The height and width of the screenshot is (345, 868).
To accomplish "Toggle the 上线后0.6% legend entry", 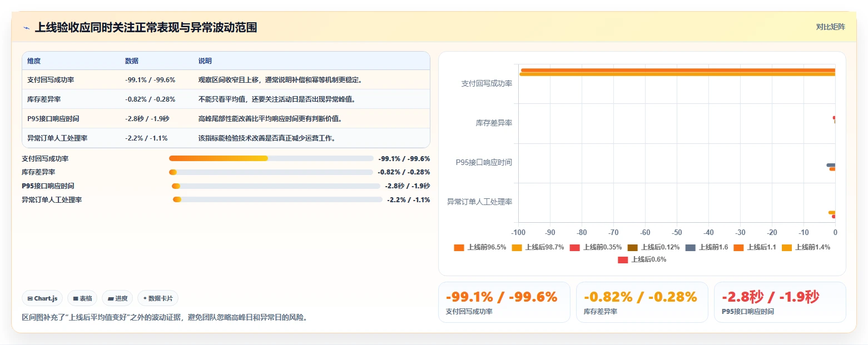I will point(642,259).
